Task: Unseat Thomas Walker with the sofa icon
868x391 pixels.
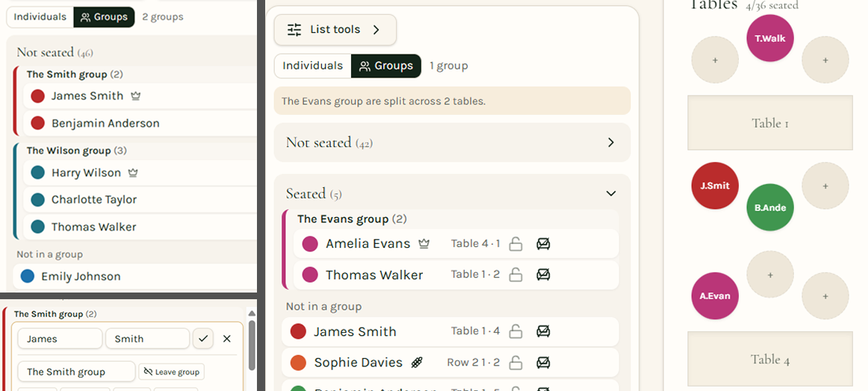Action: coord(544,275)
